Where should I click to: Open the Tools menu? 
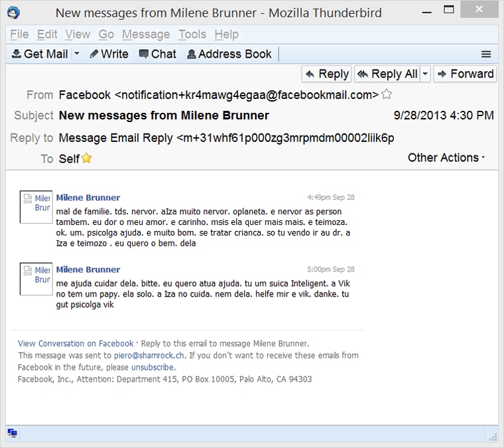coord(192,35)
